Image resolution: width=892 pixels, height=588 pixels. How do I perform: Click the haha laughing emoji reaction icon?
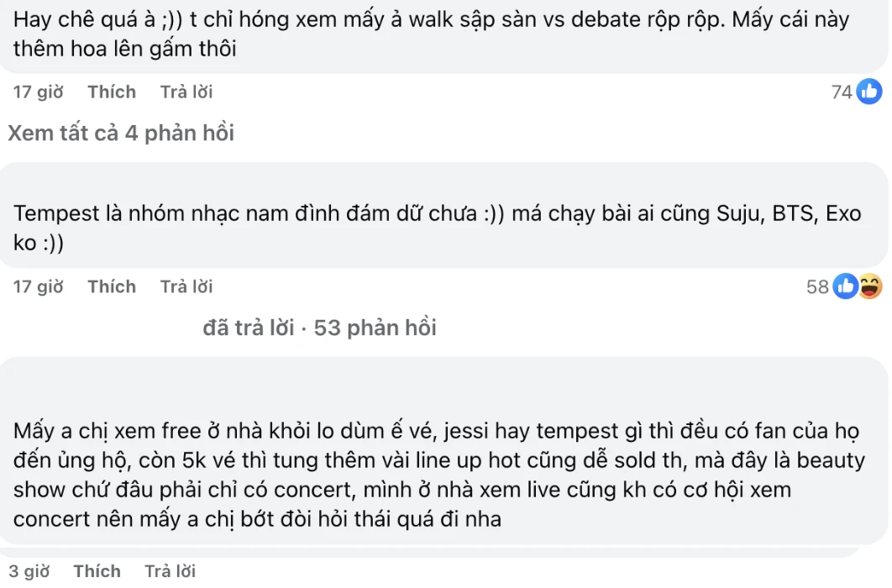point(870,286)
